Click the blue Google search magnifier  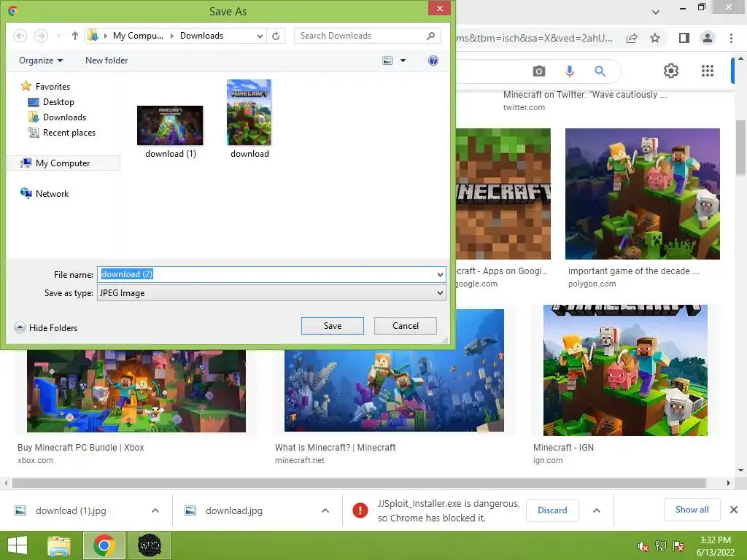[600, 71]
